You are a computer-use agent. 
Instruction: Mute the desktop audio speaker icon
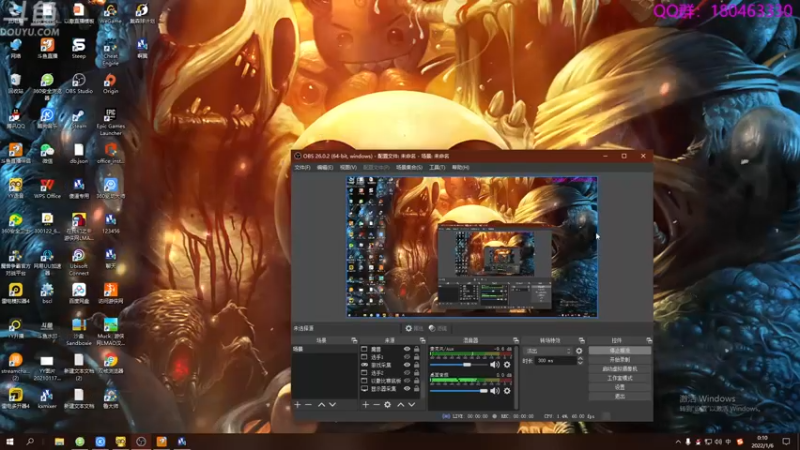coord(494,391)
